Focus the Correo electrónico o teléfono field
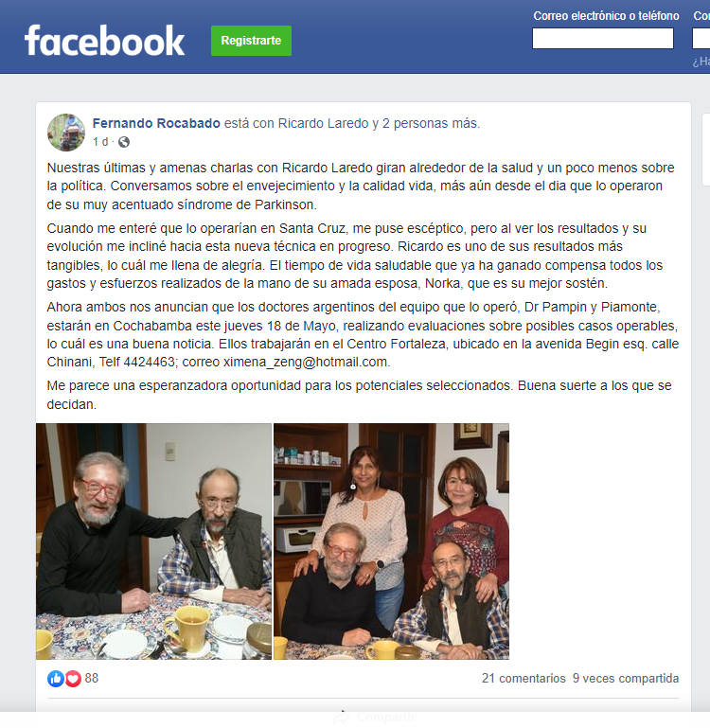 [x=603, y=39]
